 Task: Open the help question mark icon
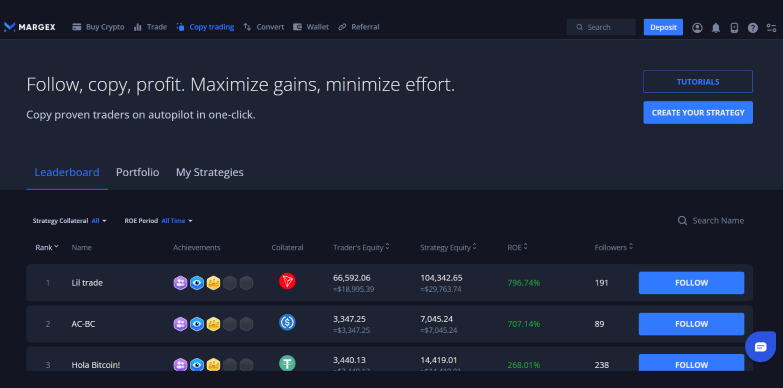(x=753, y=27)
